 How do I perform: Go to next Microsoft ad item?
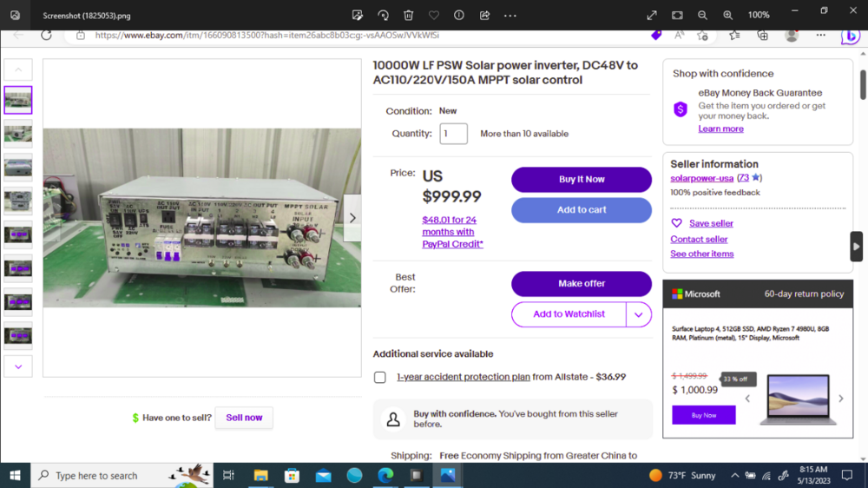point(841,399)
